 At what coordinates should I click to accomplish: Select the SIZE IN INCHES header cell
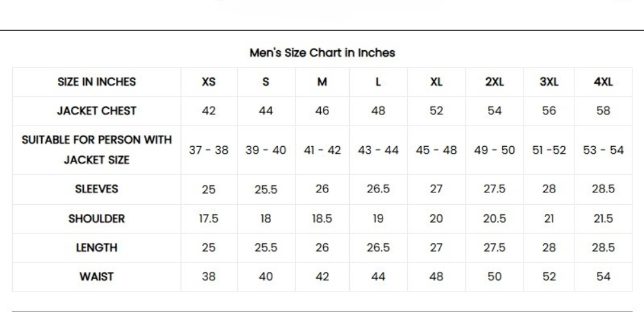click(97, 82)
